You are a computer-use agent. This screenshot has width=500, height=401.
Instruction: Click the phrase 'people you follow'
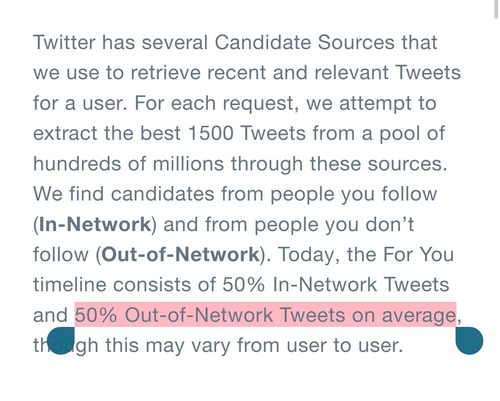coord(354,195)
